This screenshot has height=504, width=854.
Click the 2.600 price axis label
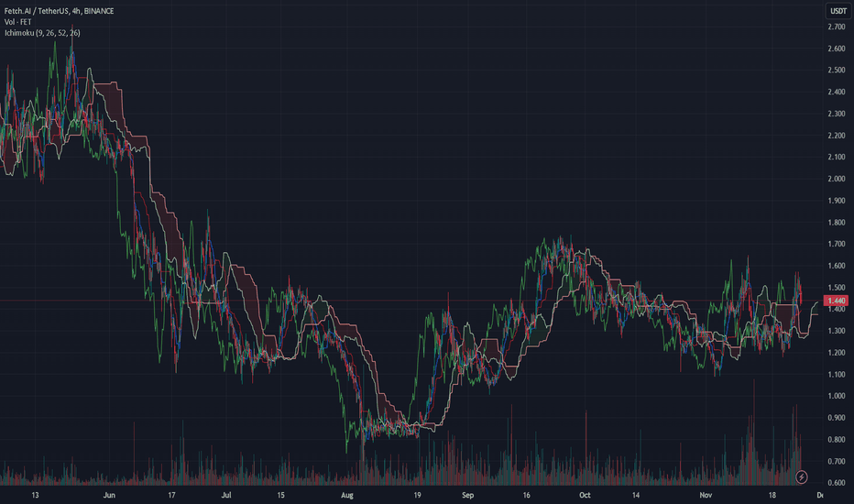click(x=837, y=49)
